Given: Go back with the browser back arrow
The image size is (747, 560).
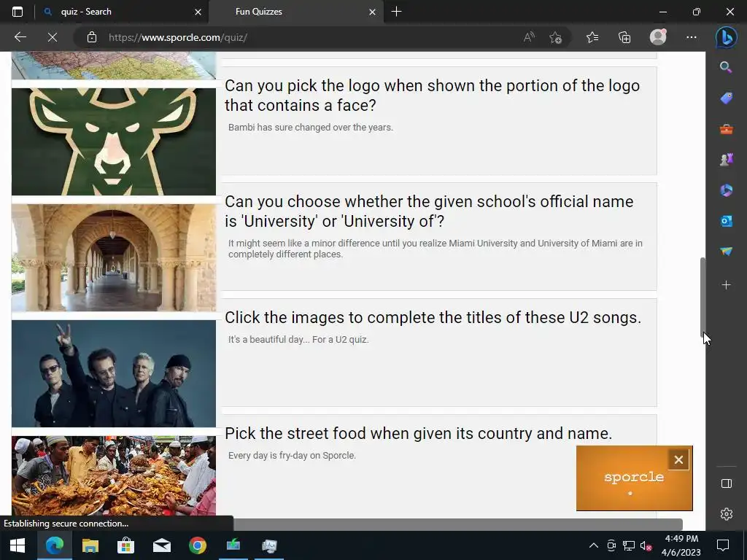Looking at the screenshot, I should point(20,37).
